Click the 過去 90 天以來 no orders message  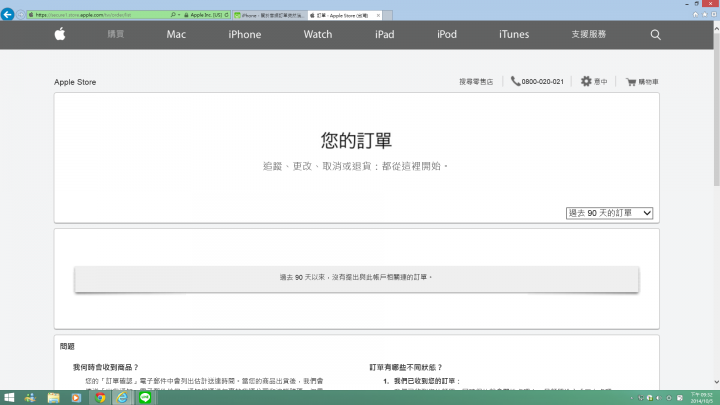click(x=356, y=277)
